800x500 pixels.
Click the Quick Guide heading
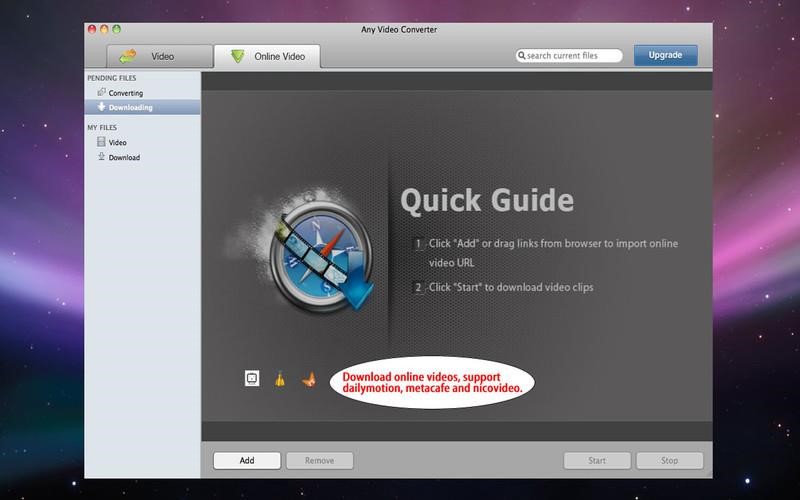click(x=487, y=201)
